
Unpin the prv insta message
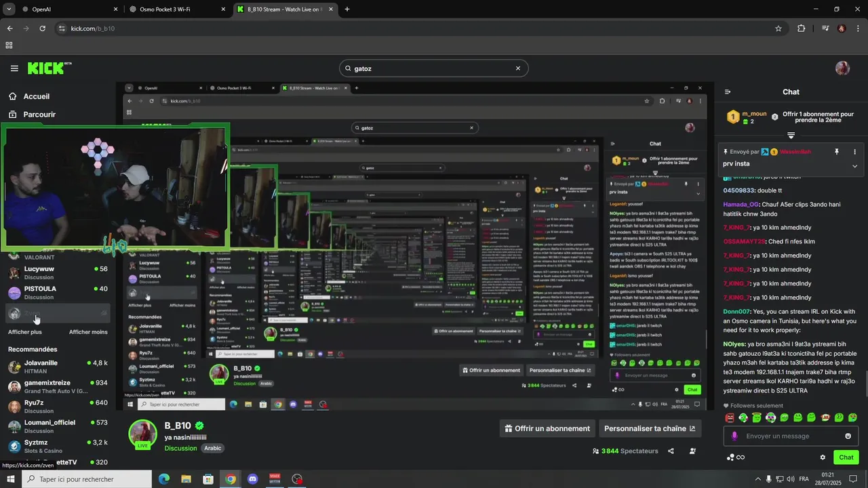[x=837, y=152]
